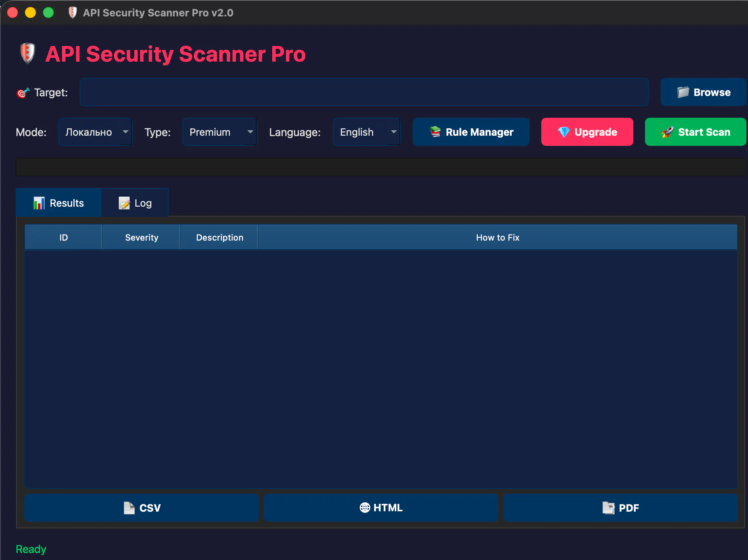Click the yellow minimize window button

pos(30,12)
